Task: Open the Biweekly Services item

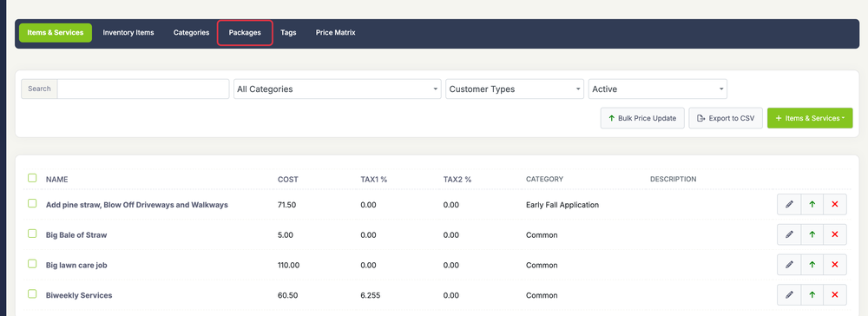Action: point(79,295)
